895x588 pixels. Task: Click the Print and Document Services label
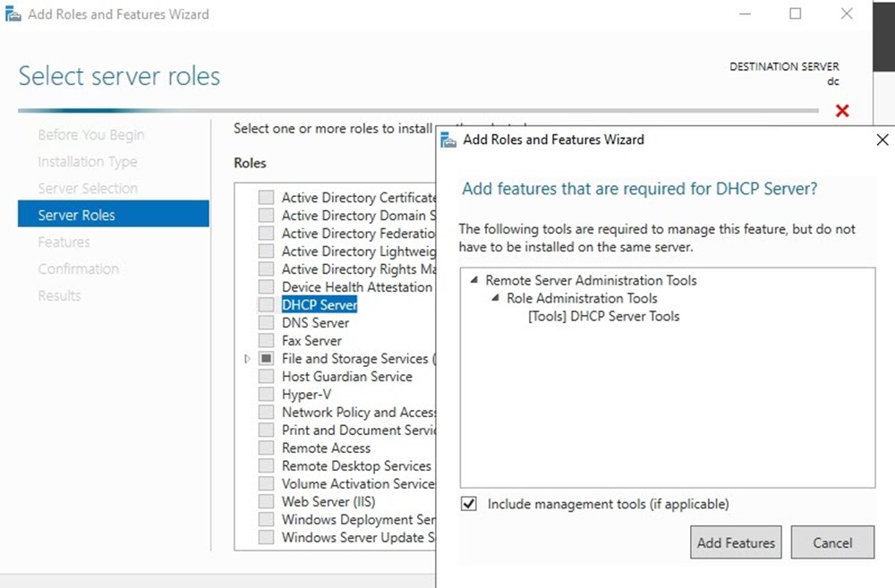359,430
